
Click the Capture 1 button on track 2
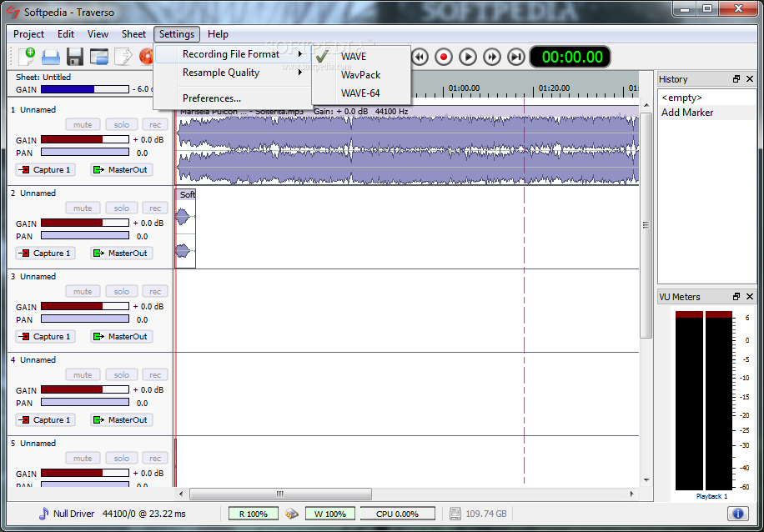[45, 253]
